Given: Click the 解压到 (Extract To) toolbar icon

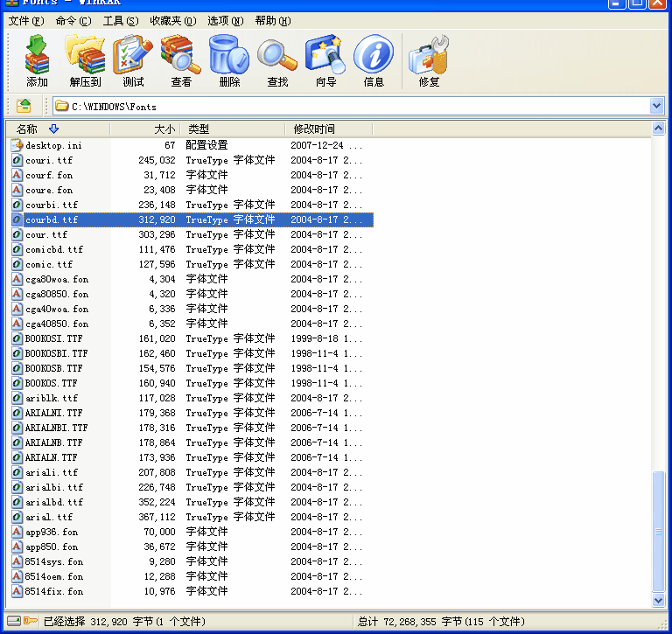Looking at the screenshot, I should 85,60.
